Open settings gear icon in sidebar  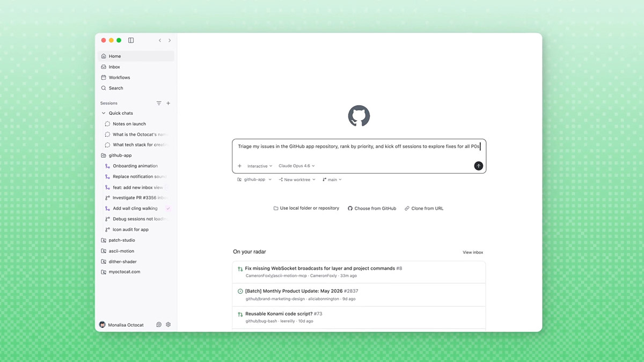point(169,324)
